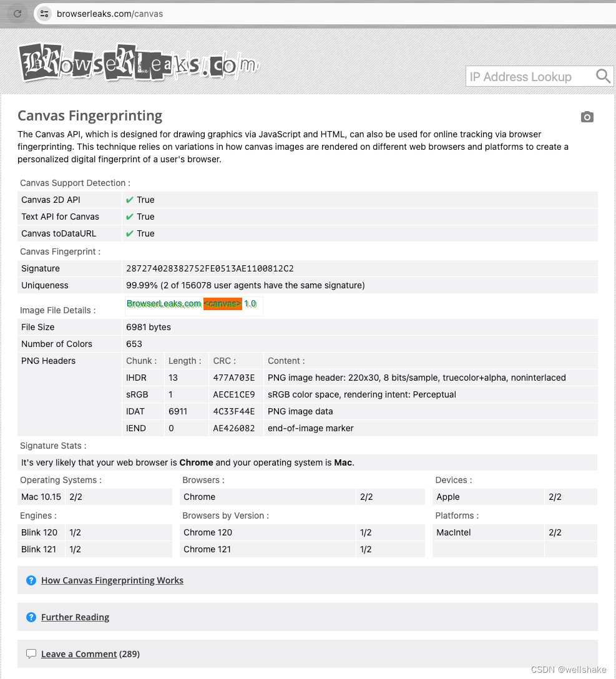Click the PNG Headers row label
This screenshot has width=616, height=679.
tap(48, 361)
